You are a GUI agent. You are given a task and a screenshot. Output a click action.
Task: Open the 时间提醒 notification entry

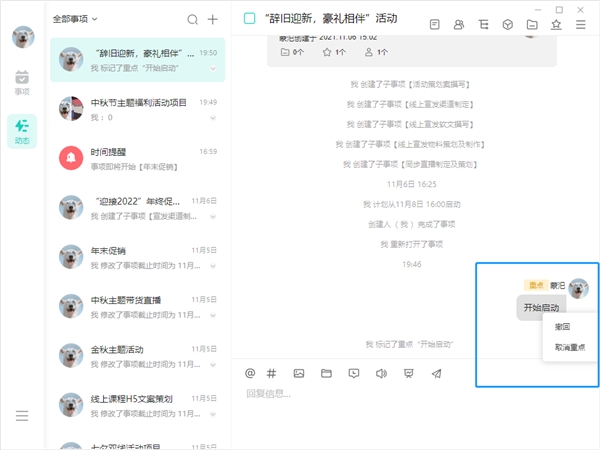[138, 159]
